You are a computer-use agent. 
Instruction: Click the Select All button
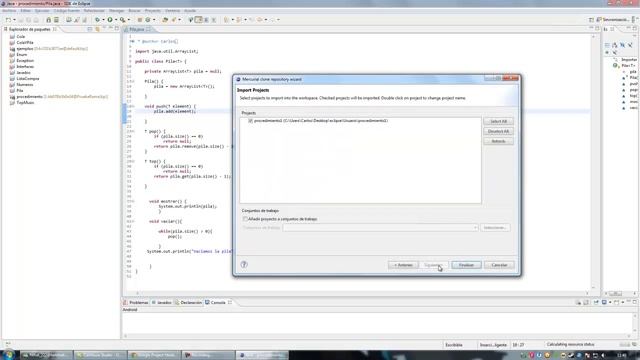pos(498,122)
